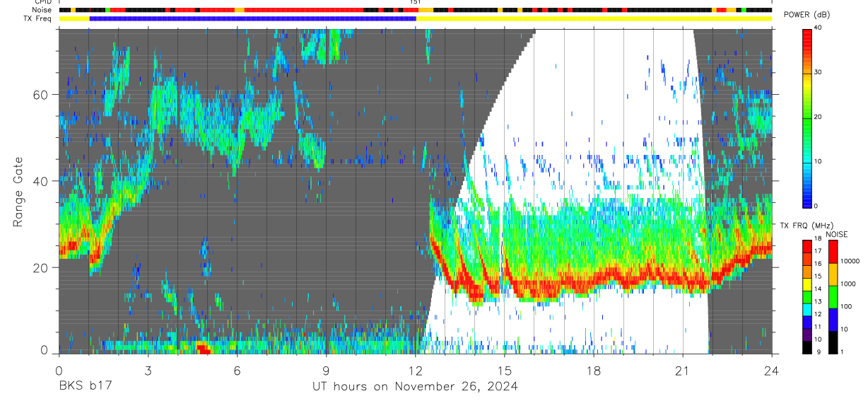Click the yellow segment of TX Freq bar
The height and width of the screenshot is (401, 868).
tap(594, 19)
